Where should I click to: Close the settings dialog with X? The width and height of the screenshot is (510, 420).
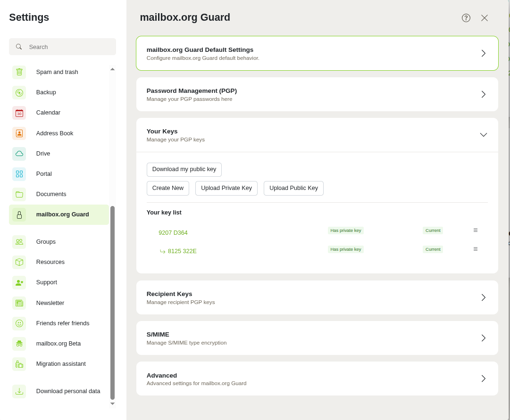485,18
